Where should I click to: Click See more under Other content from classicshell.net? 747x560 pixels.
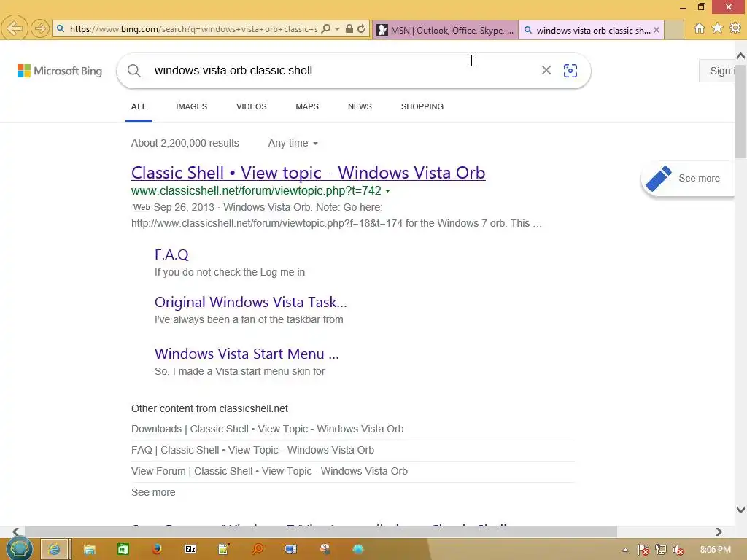pos(153,492)
